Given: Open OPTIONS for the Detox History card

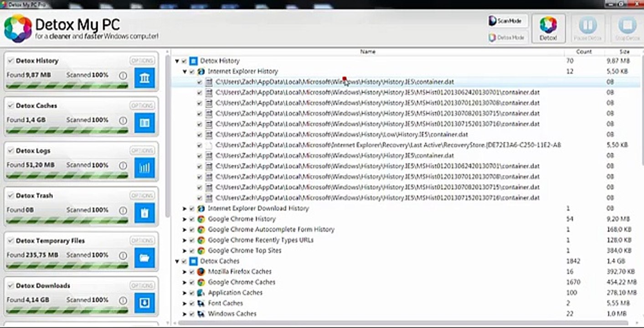Looking at the screenshot, I should [x=142, y=61].
